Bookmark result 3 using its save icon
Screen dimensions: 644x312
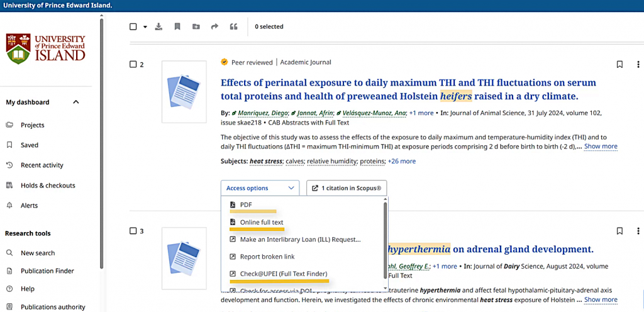pyautogui.click(x=619, y=231)
